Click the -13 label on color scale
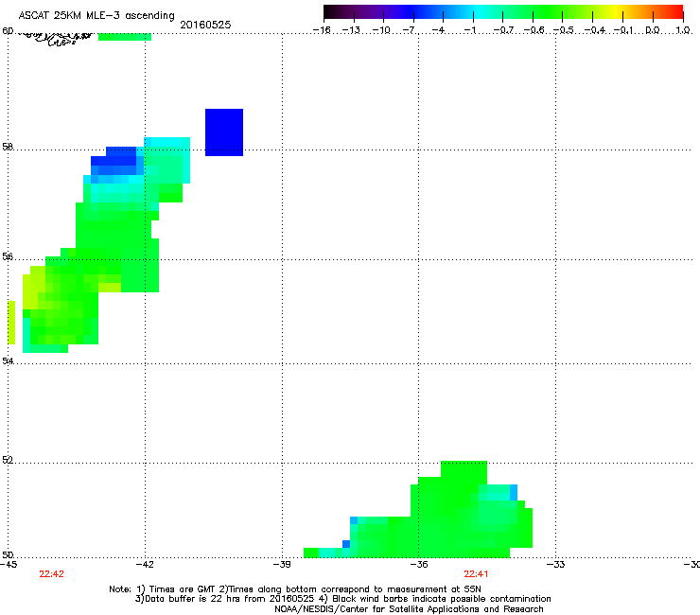 pyautogui.click(x=351, y=30)
